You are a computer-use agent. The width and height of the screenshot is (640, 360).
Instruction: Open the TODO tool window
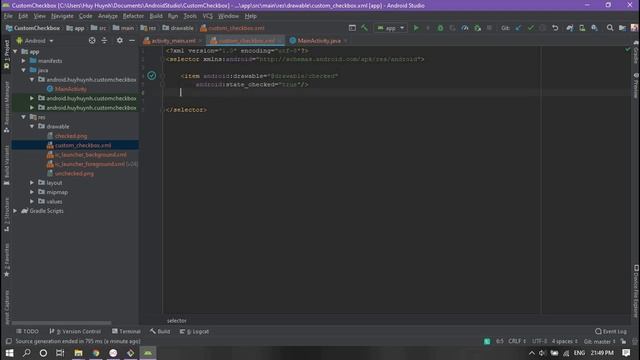point(27,331)
